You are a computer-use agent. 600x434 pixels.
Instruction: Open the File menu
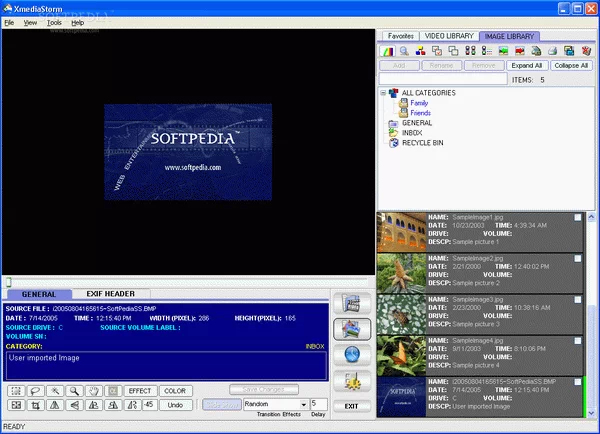click(9, 23)
